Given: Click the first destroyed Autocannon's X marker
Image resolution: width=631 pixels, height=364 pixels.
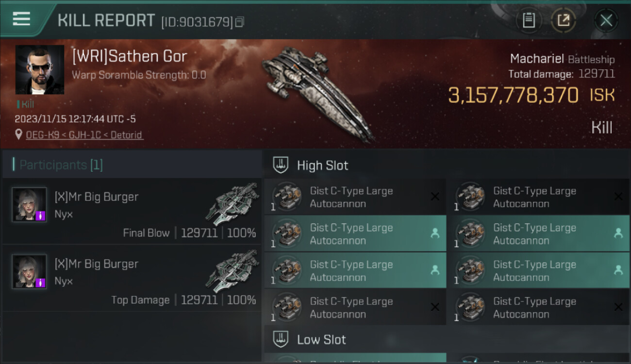Looking at the screenshot, I should pos(435,197).
